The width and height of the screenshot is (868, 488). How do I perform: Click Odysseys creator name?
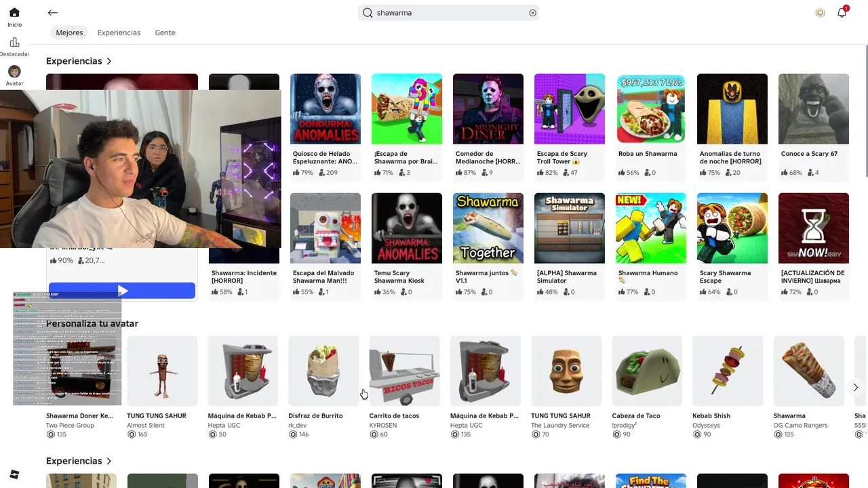[x=706, y=425]
